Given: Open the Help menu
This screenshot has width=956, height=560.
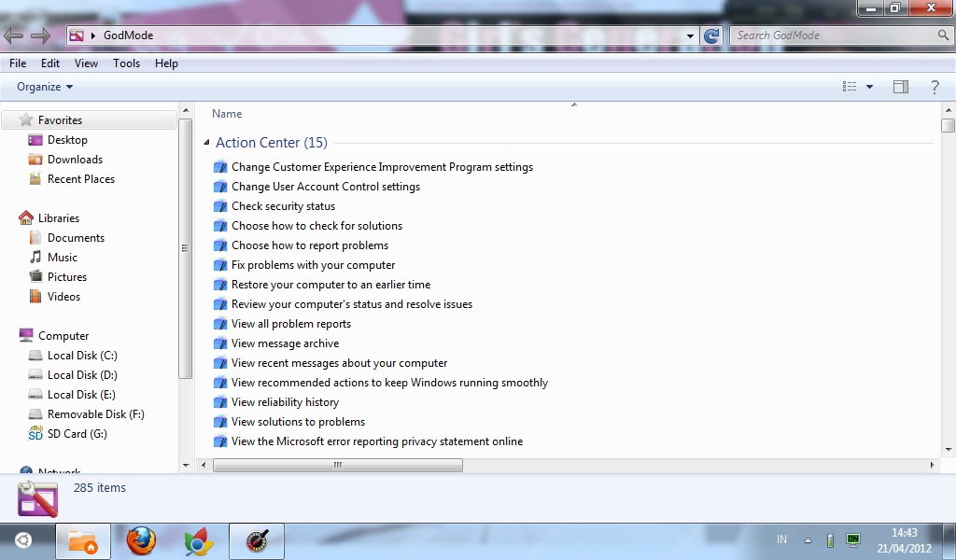Looking at the screenshot, I should click(x=166, y=63).
